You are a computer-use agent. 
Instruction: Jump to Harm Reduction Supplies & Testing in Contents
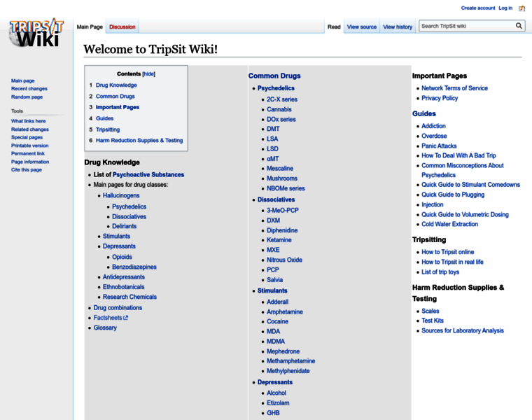pos(139,141)
